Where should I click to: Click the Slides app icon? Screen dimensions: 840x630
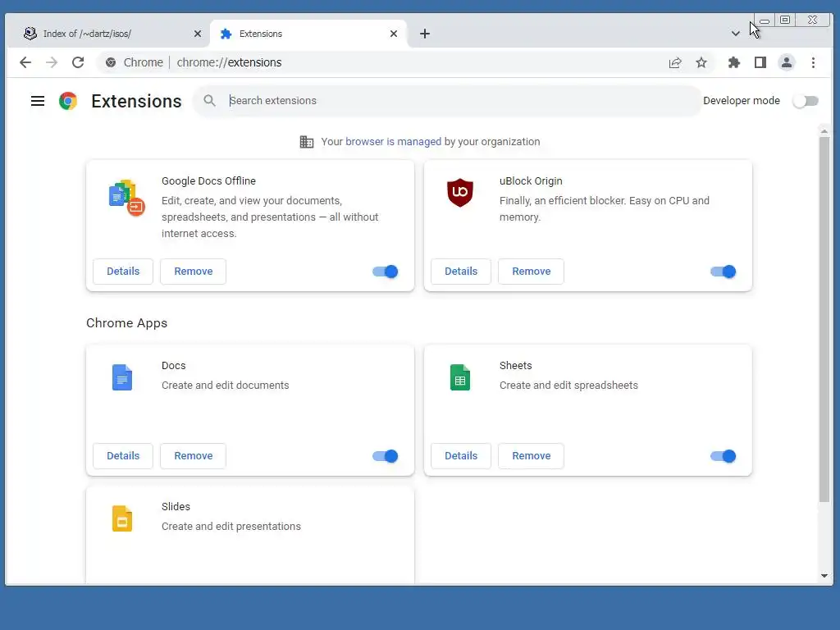(x=122, y=518)
